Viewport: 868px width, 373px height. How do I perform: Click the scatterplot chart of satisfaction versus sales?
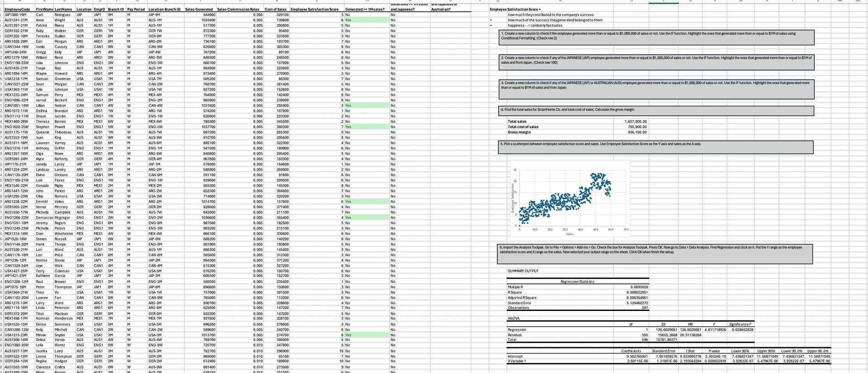(x=570, y=199)
